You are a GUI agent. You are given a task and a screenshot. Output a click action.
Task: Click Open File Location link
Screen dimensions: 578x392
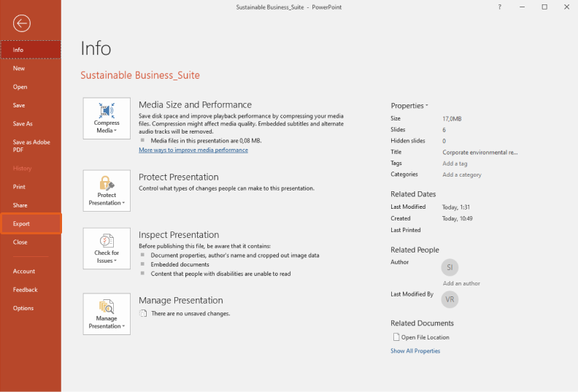pyautogui.click(x=425, y=337)
